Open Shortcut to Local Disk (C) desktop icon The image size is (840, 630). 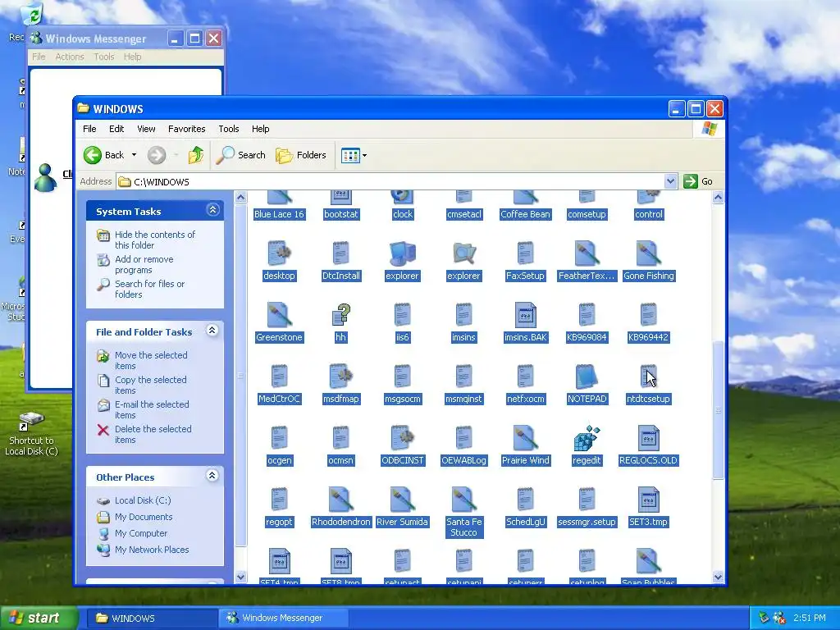[x=32, y=433]
